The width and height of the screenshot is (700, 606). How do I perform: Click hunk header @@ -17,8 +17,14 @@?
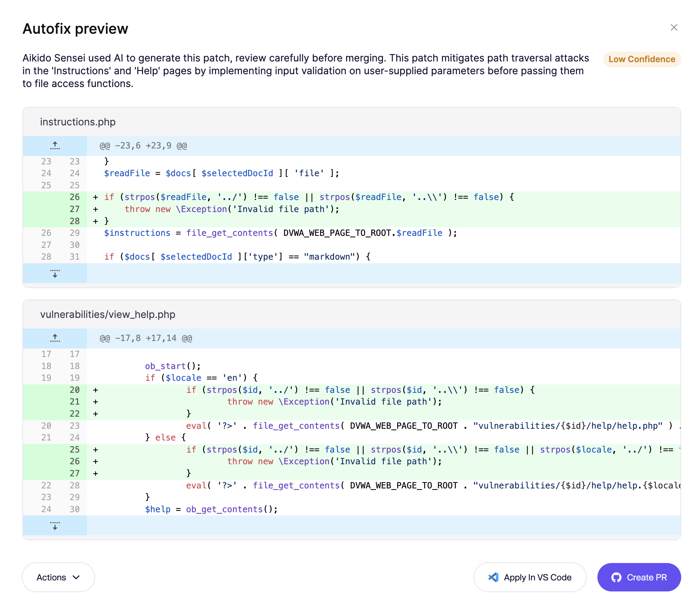coord(146,338)
